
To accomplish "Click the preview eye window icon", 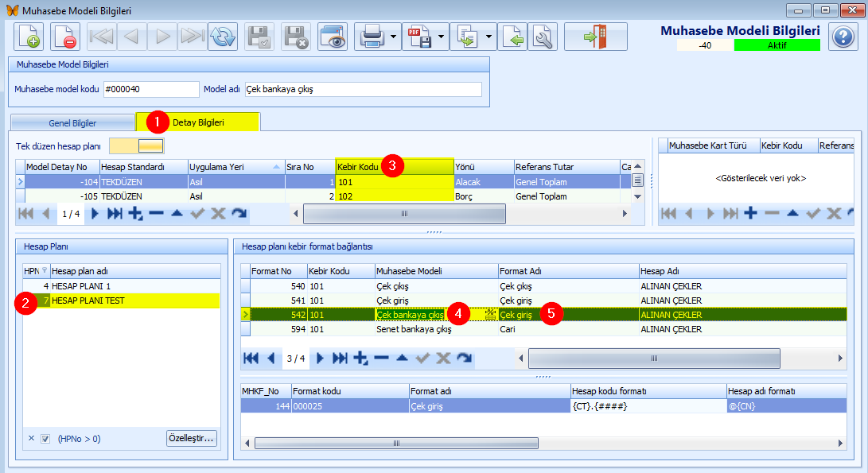I will (x=332, y=37).
